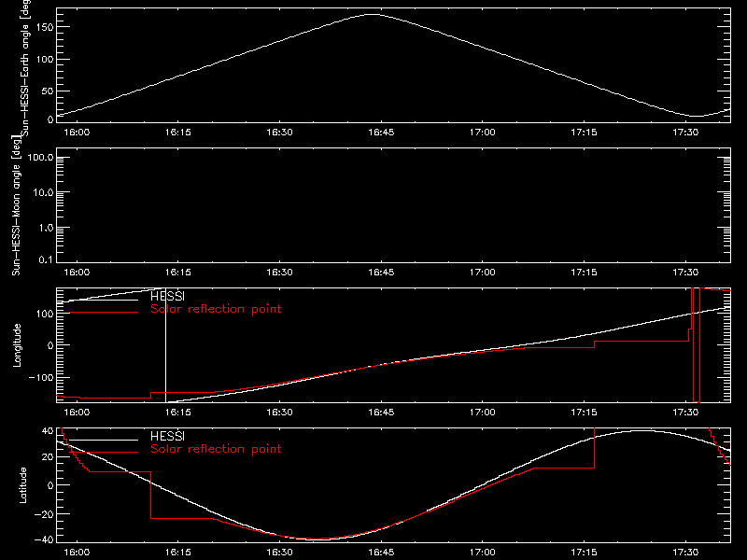Click 17:30 tick of Moon angle plot

click(685, 273)
